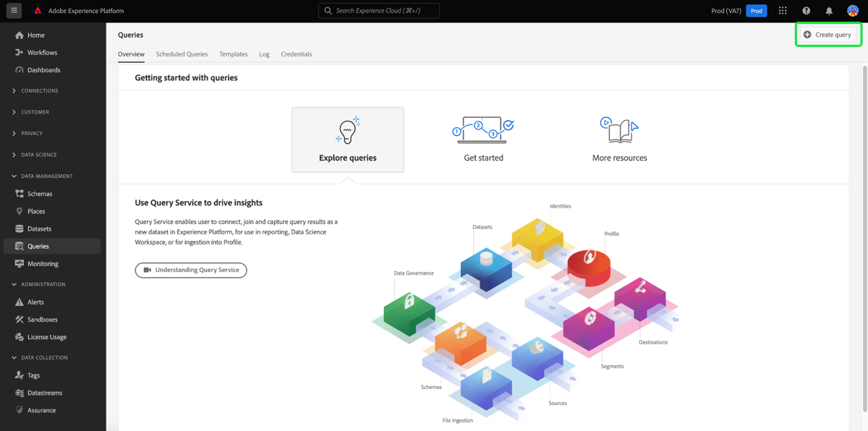Click Understanding Query Service
This screenshot has height=431, width=868.
(x=190, y=270)
